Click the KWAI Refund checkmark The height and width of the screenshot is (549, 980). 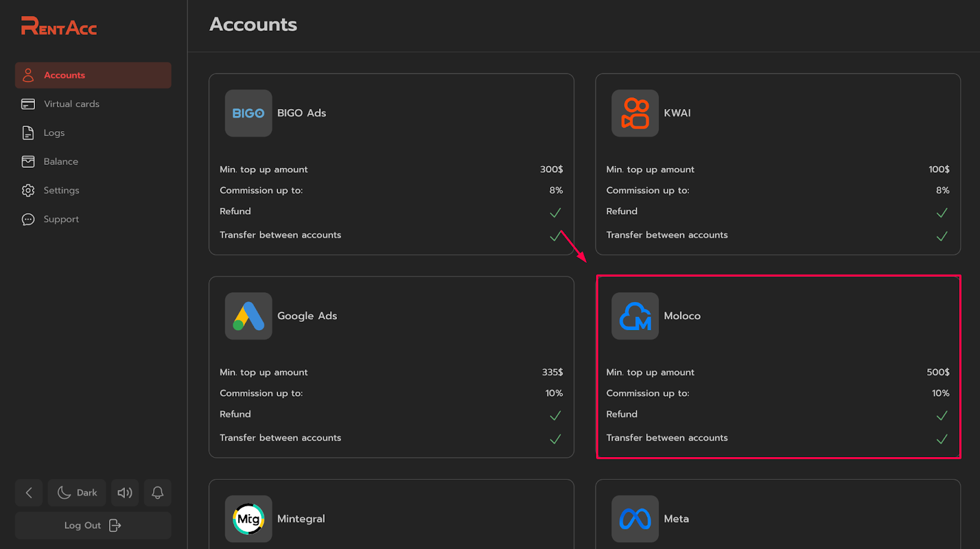coord(942,213)
